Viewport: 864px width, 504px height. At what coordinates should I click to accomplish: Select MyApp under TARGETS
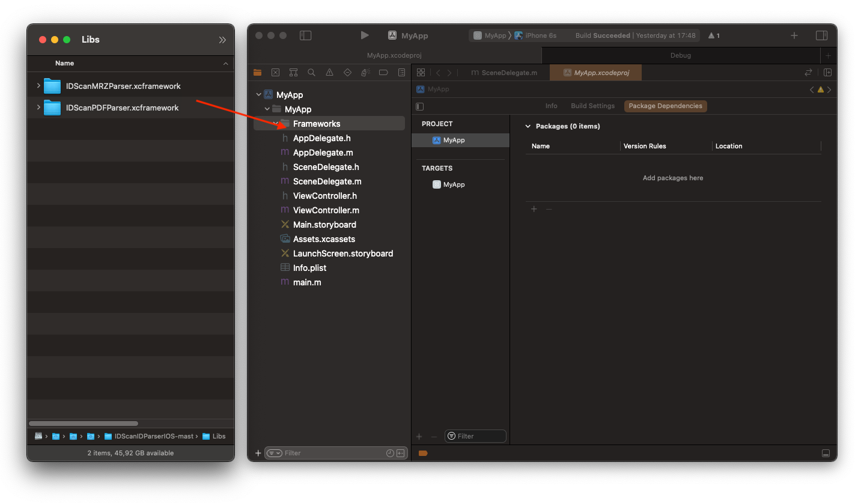click(460, 184)
